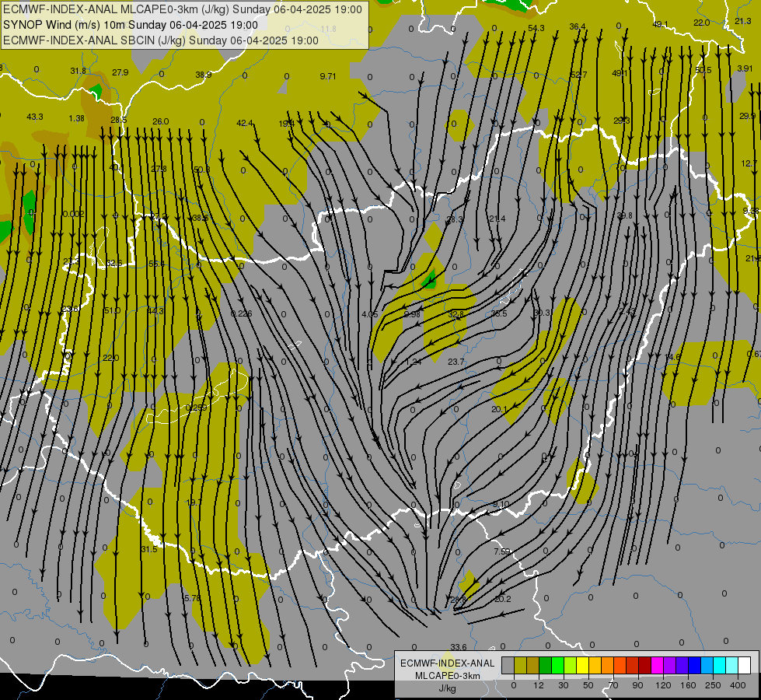Screen dimensions: 761x700
Task: Click the 26.0 grid value
Action: 161,121
